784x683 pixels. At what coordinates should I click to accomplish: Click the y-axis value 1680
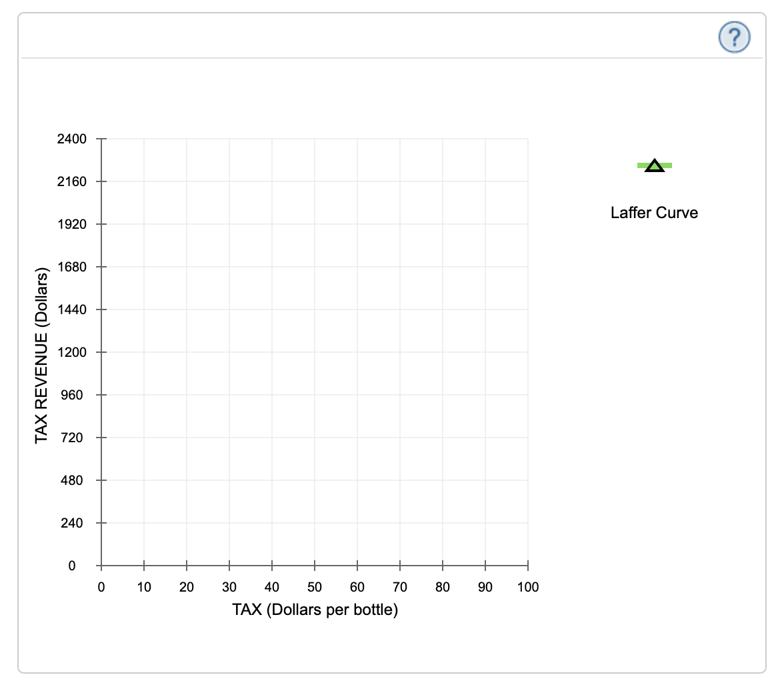71,267
